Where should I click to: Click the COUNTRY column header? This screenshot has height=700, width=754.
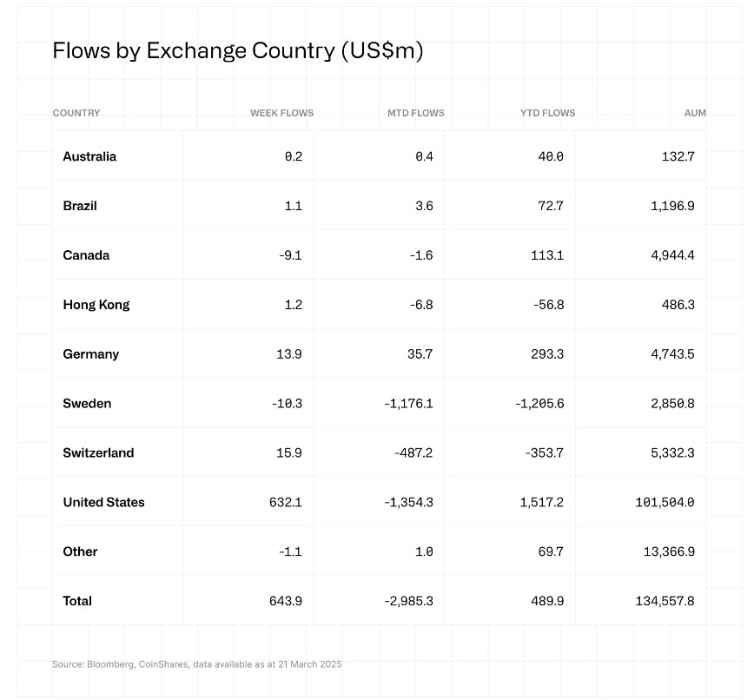76,113
